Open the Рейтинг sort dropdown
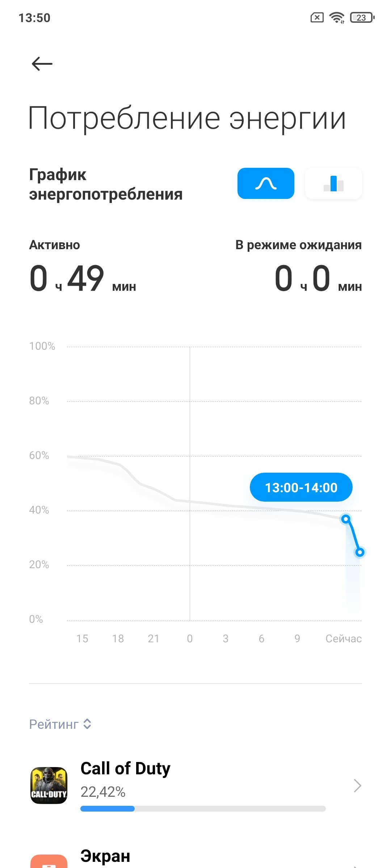This screenshot has height=868, width=391. click(60, 724)
